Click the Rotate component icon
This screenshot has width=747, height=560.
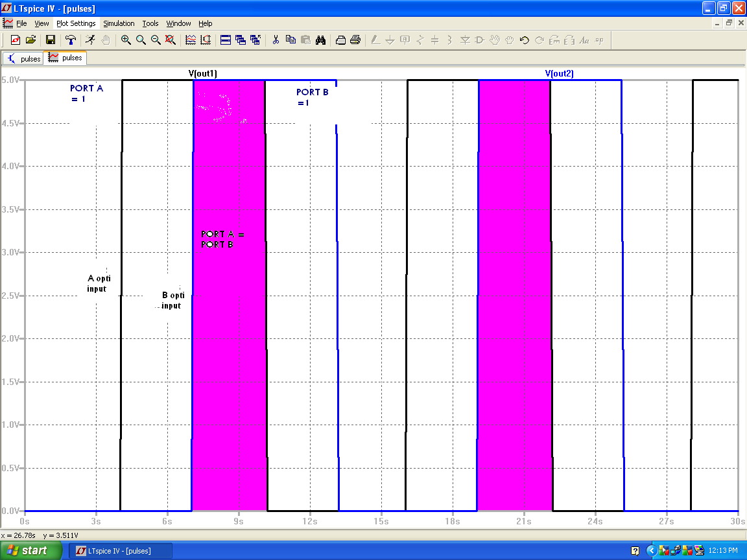click(554, 40)
